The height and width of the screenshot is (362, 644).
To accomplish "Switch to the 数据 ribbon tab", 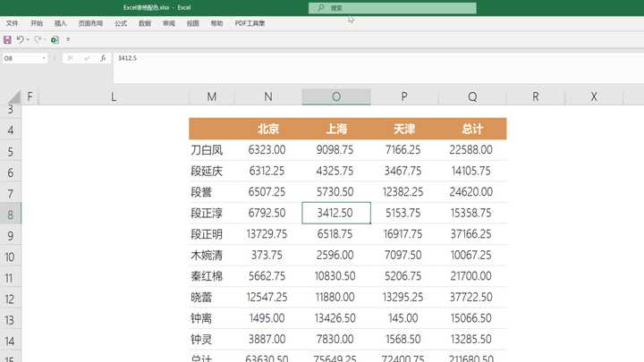I will pyautogui.click(x=145, y=23).
